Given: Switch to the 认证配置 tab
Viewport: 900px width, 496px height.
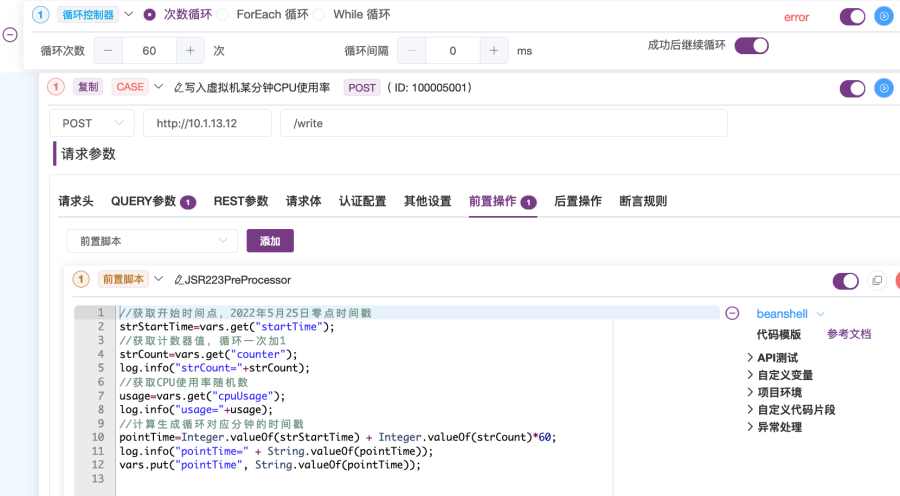Looking at the screenshot, I should pos(362,201).
